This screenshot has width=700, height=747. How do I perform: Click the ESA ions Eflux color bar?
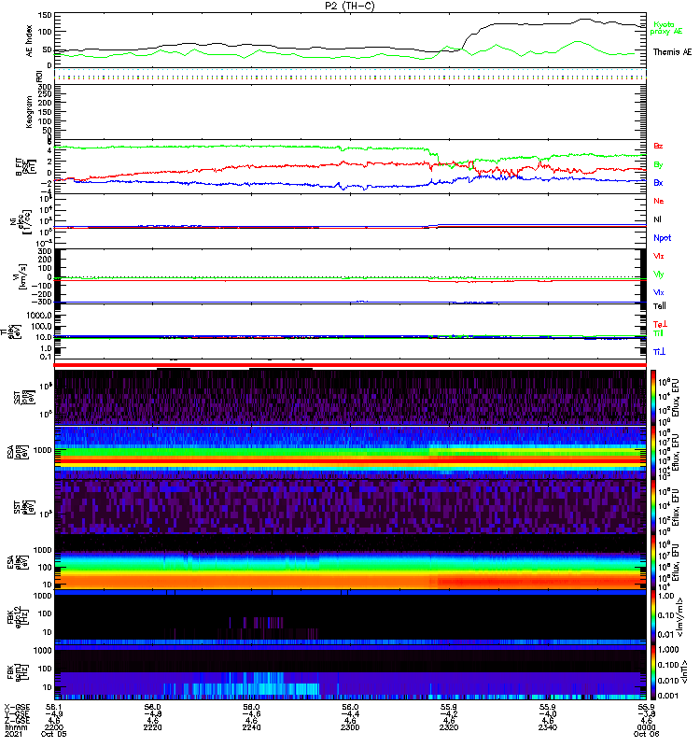pos(653,452)
